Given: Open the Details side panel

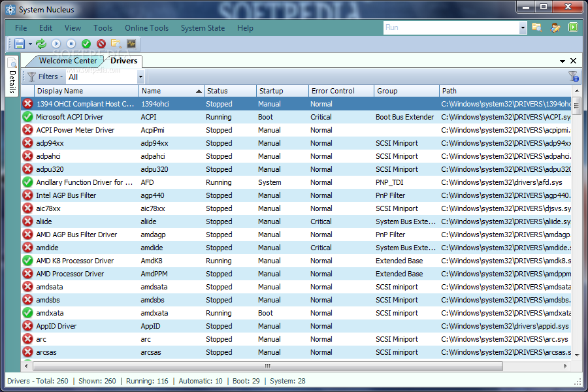Looking at the screenshot, I should pyautogui.click(x=12, y=76).
